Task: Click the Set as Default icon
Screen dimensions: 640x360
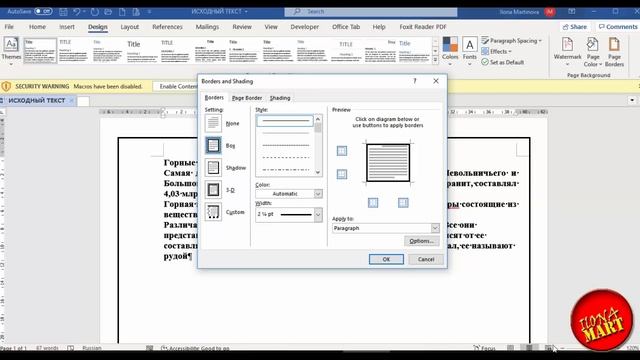Action: pyautogui.click(x=485, y=62)
